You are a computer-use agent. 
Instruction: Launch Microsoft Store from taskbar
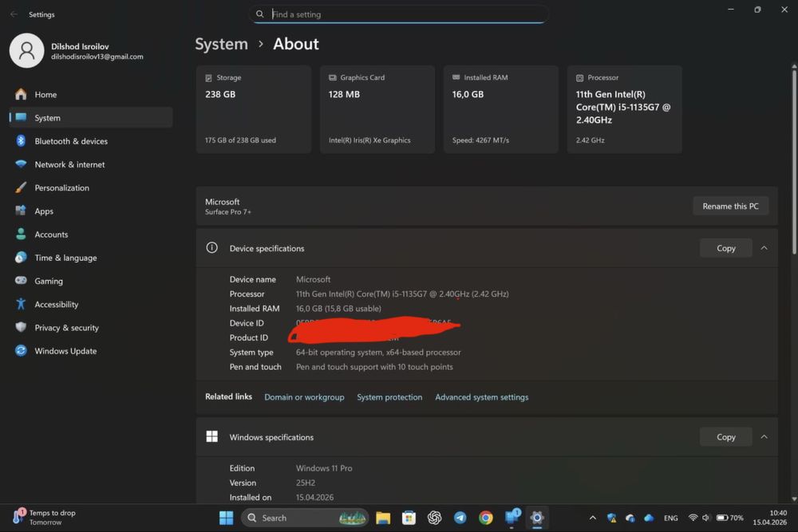point(409,518)
